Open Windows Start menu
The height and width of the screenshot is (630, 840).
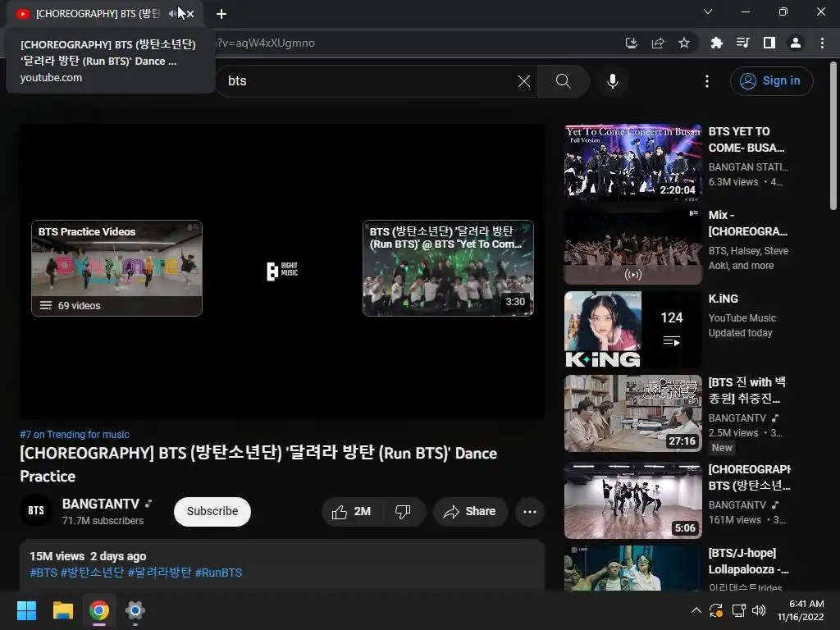coord(26,610)
